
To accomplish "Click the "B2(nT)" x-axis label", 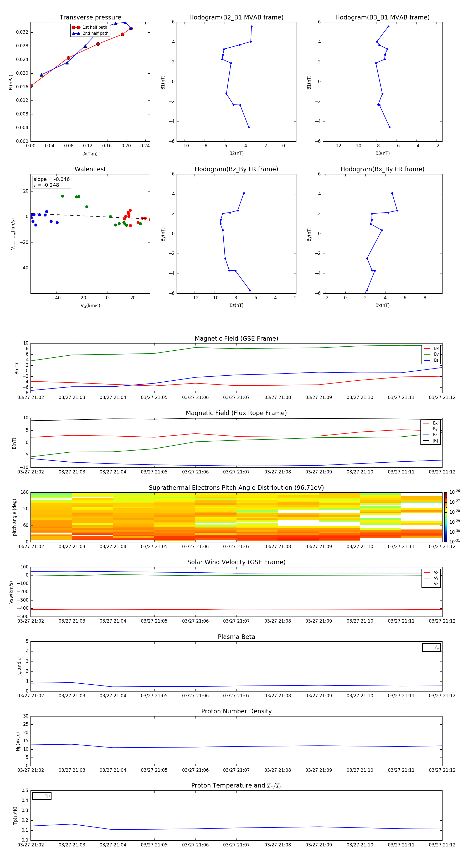I will pyautogui.click(x=236, y=153).
